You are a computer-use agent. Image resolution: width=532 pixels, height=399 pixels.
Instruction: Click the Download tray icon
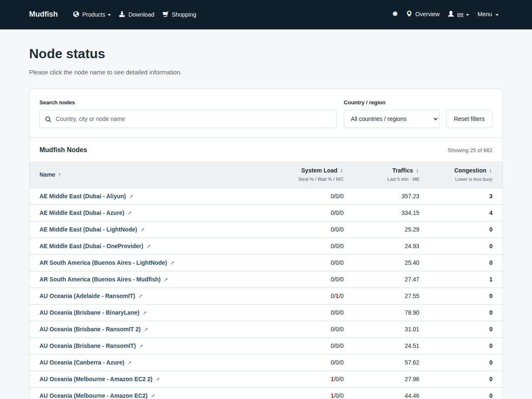tap(122, 14)
